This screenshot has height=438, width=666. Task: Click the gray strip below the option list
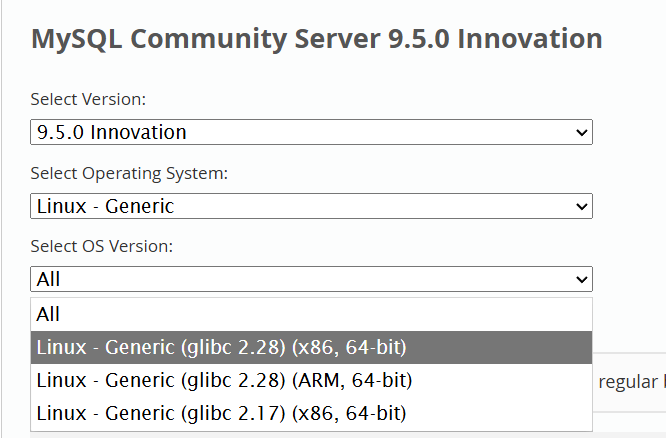point(300,435)
